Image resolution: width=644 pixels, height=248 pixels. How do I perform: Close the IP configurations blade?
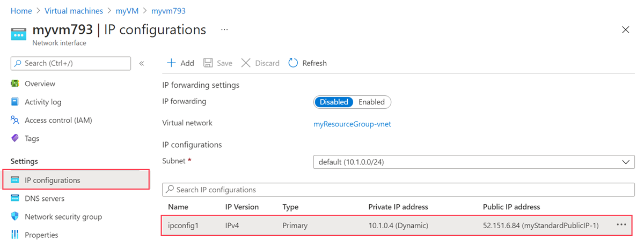[x=625, y=30]
